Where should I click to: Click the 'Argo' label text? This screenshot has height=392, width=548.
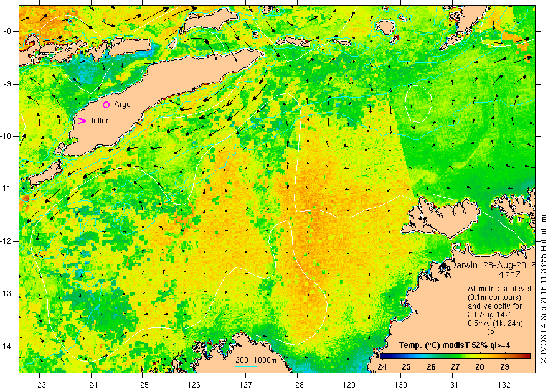[x=122, y=105]
